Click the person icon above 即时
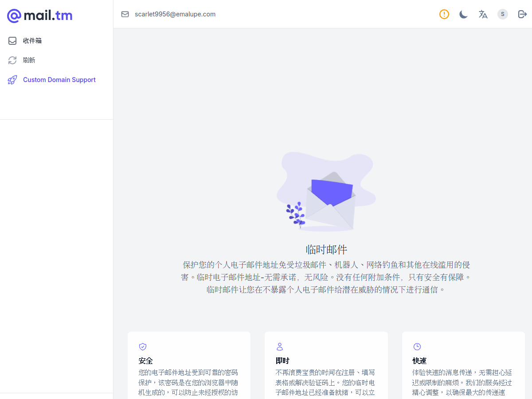Viewport: 532px width, 399px height. [280, 347]
